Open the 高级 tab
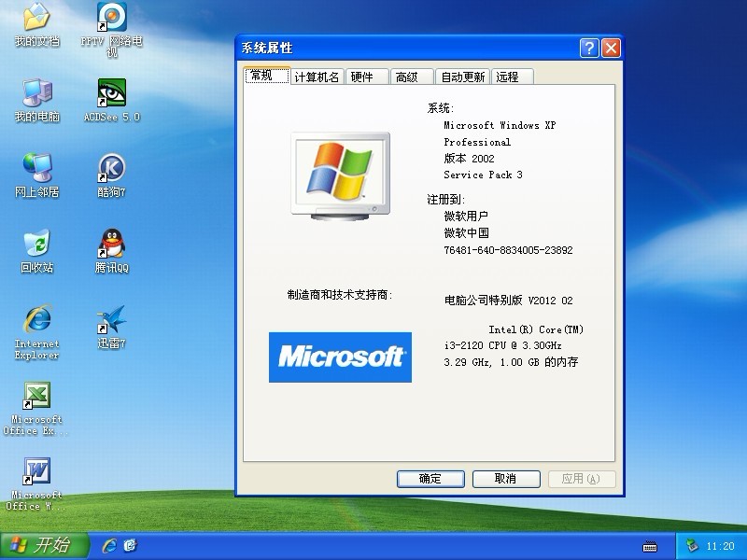 tap(412, 77)
